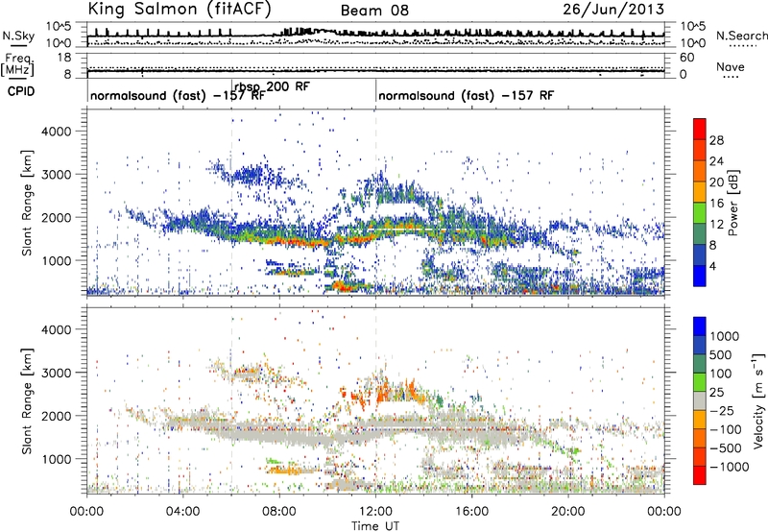Screen dimensions: 768x532
Task: Click the 'Freq. [MHz]' axis label
Action: [x=18, y=64]
